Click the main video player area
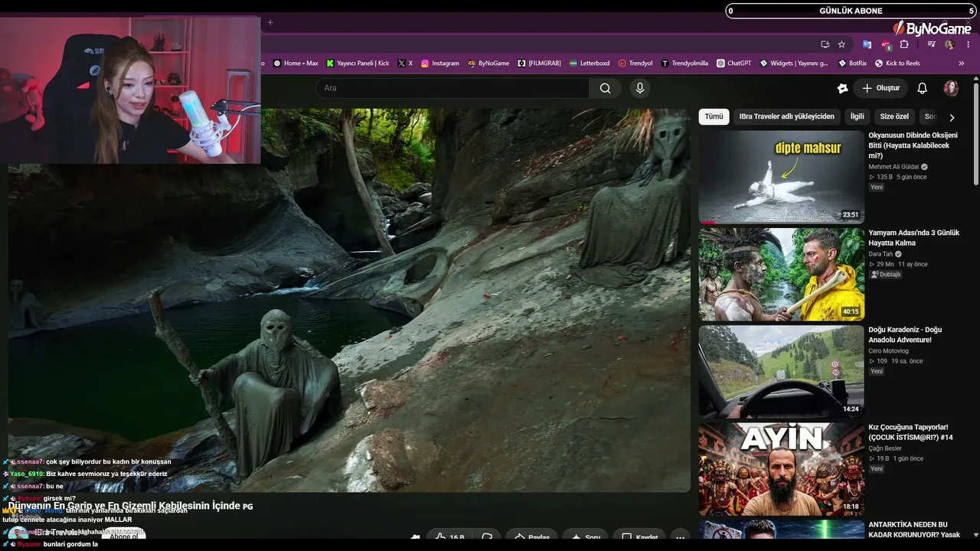 (x=349, y=300)
